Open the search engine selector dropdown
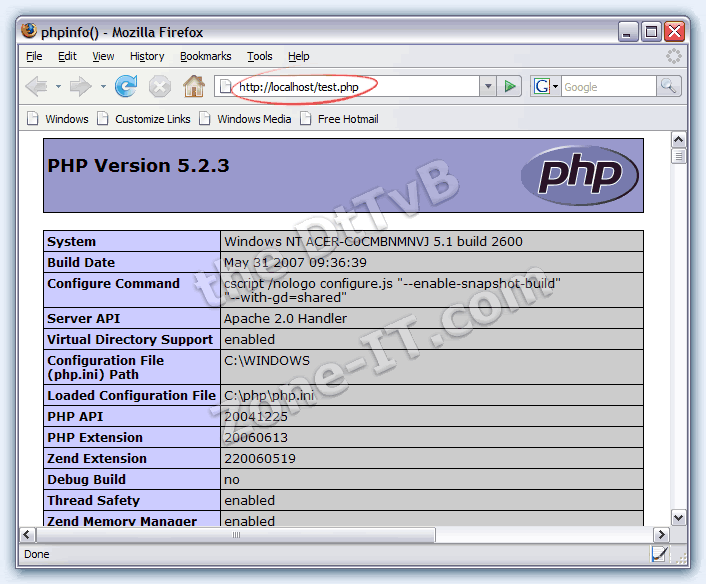 (556, 86)
